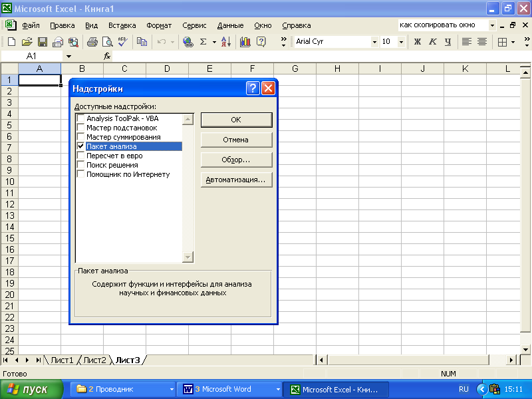Image resolution: width=532 pixels, height=399 pixels.
Task: Open the AutoSum dropdown arrow
Action: 214,42
